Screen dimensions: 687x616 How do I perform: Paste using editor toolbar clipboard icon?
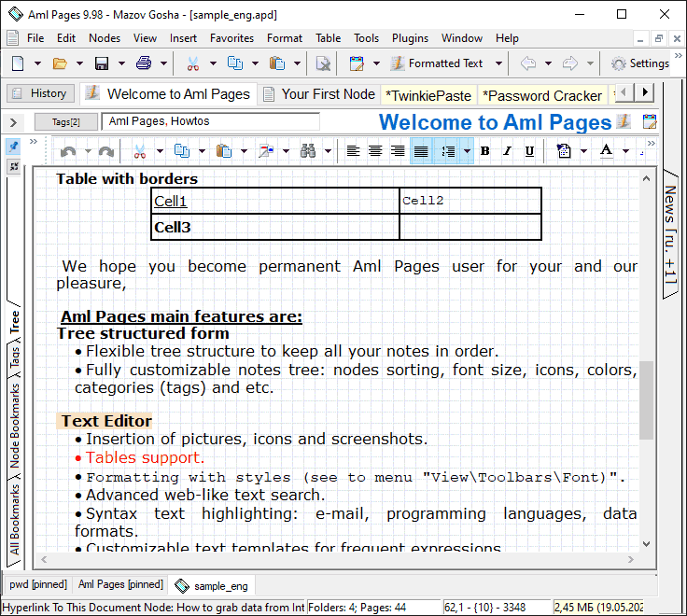224,151
